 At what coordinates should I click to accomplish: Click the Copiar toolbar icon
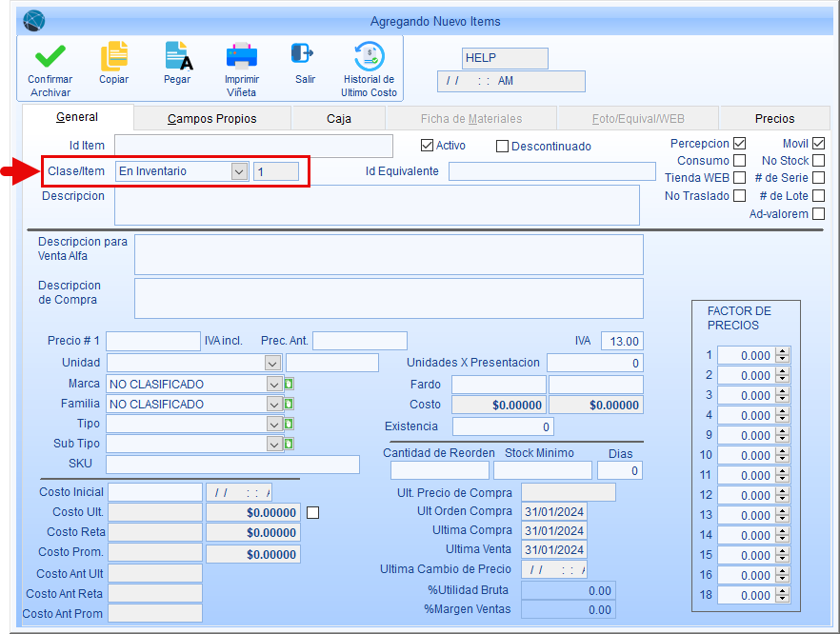(114, 56)
